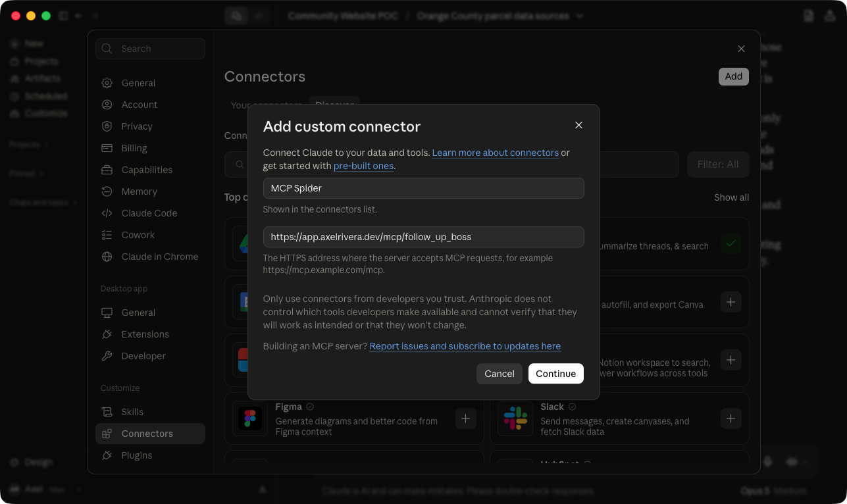Open Skills under Customize
Image resolution: width=847 pixels, height=504 pixels.
(x=150, y=412)
